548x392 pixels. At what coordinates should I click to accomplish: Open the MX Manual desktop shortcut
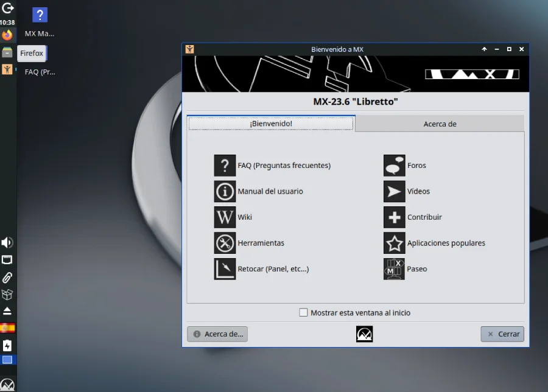(40, 16)
